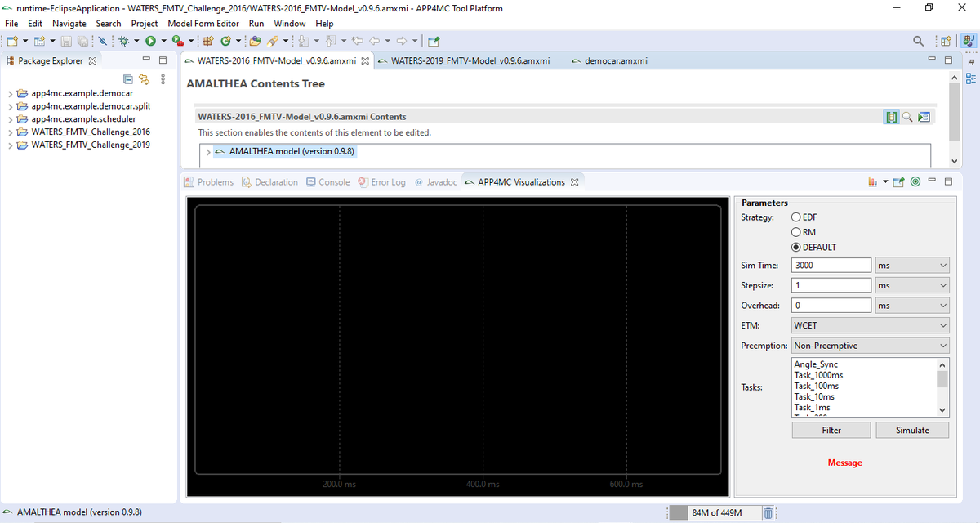Click the trash can garbage collector icon
980x523 pixels.
[x=768, y=512]
